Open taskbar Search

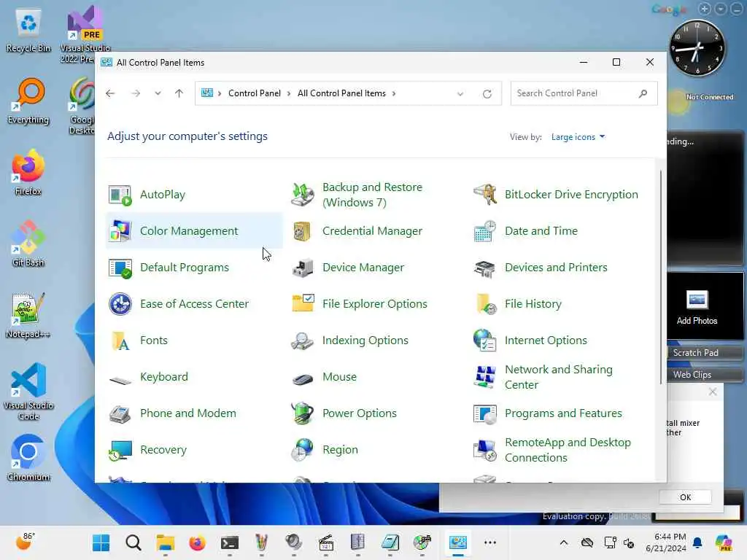tap(133, 542)
